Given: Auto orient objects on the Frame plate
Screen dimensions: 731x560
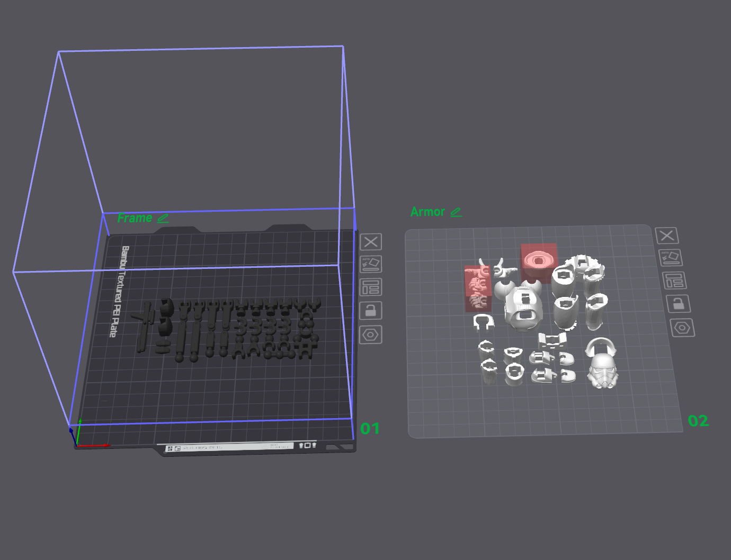Looking at the screenshot, I should [371, 264].
